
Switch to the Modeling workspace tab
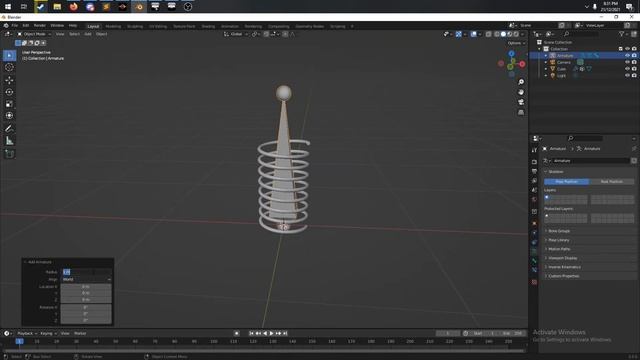coord(113,26)
